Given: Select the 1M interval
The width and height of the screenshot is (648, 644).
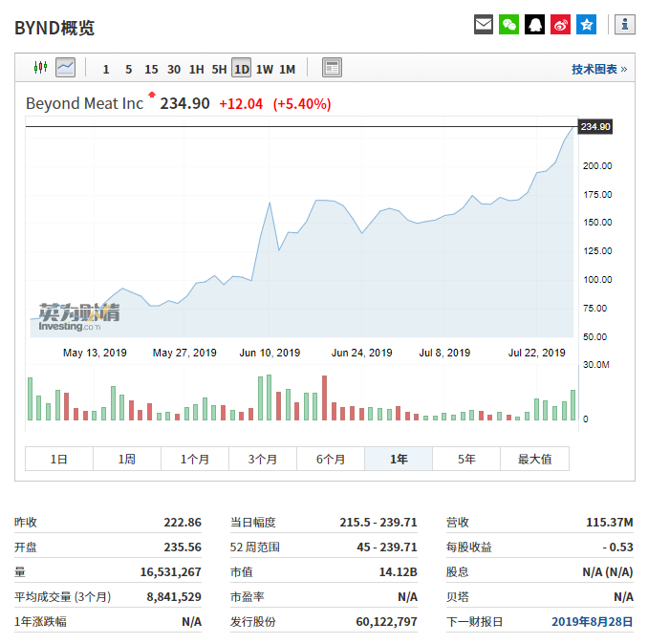Looking at the screenshot, I should click(288, 69).
